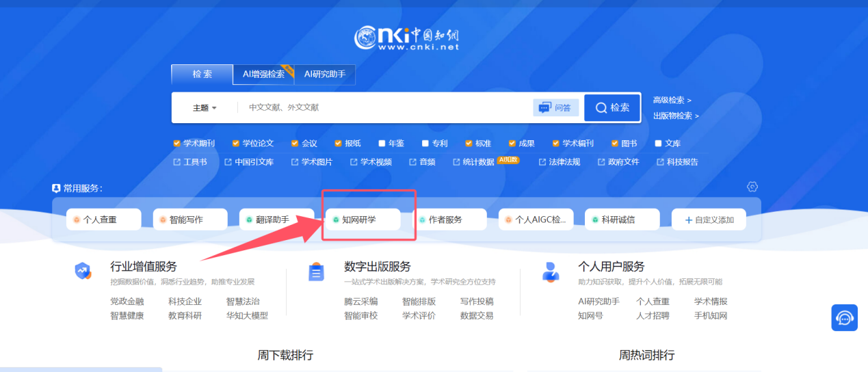Uncheck the 标准 checkbox

point(469,144)
